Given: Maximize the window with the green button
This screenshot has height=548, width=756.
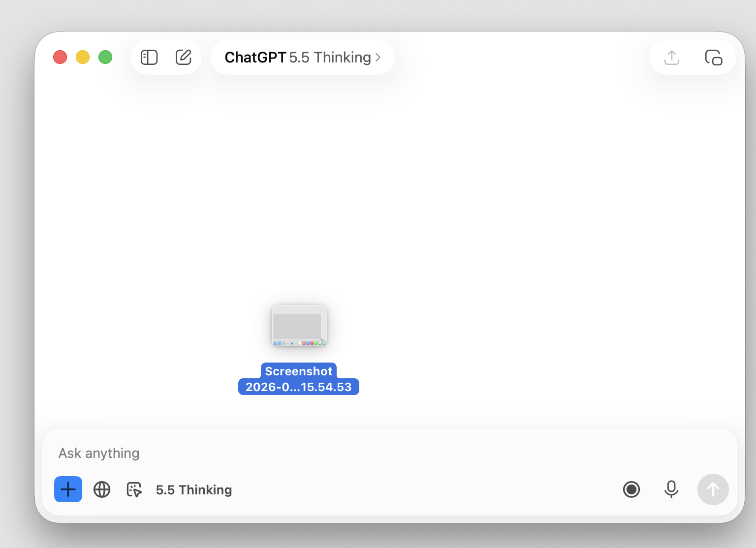Looking at the screenshot, I should (x=105, y=57).
